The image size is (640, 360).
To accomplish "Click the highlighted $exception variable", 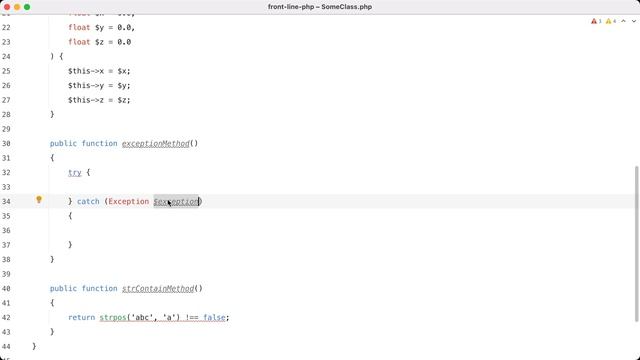I will tap(176, 201).
